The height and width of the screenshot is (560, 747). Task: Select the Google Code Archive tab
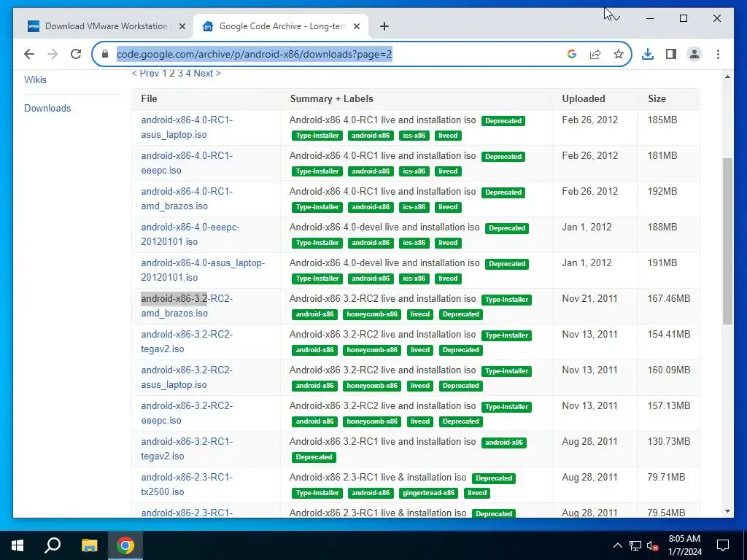tap(281, 26)
